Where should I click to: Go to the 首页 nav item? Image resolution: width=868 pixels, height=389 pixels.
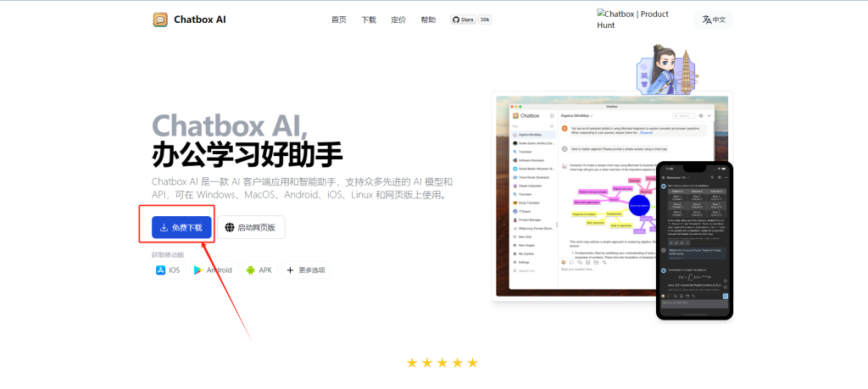[339, 20]
